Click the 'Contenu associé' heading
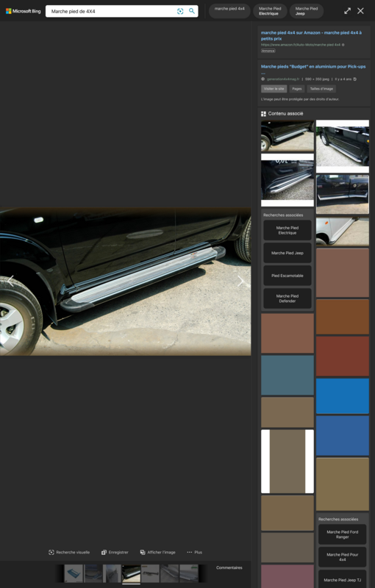 coord(285,114)
